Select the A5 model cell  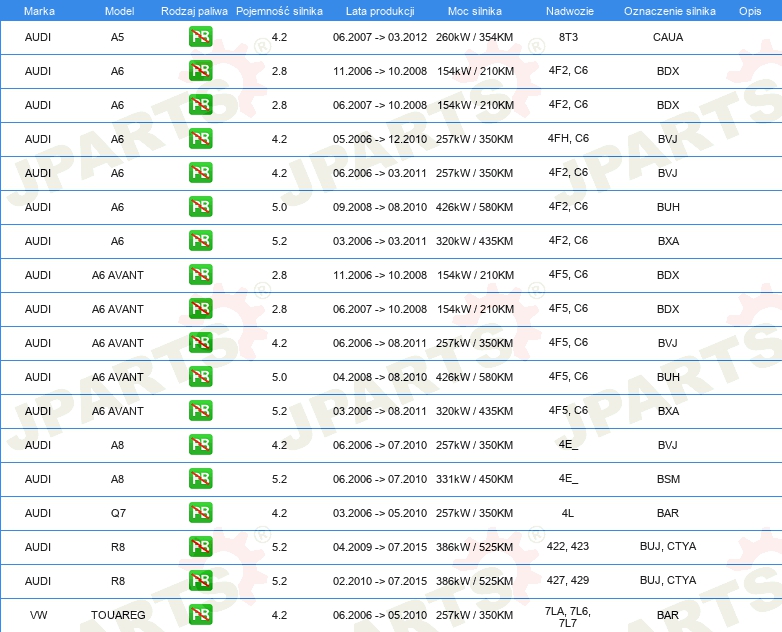(118, 37)
